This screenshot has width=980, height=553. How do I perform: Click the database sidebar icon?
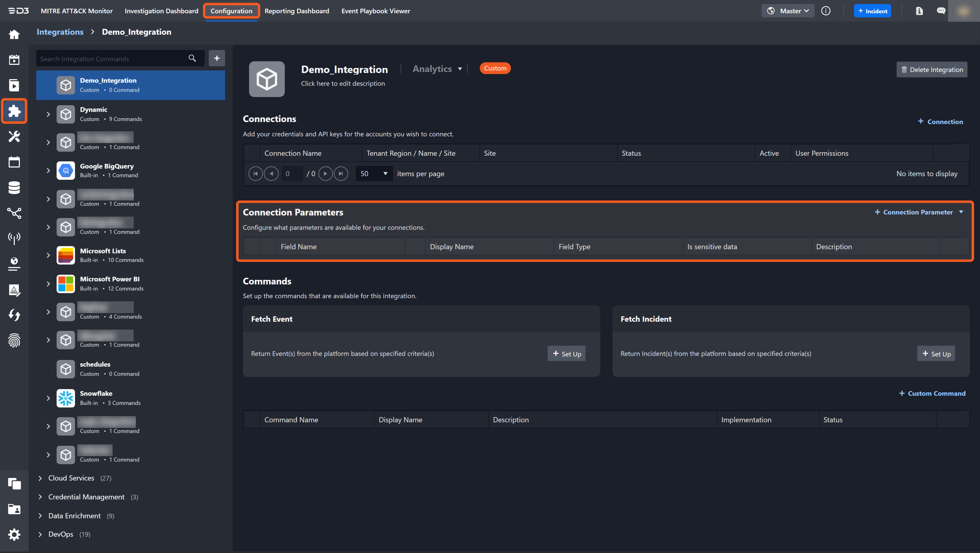(14, 188)
